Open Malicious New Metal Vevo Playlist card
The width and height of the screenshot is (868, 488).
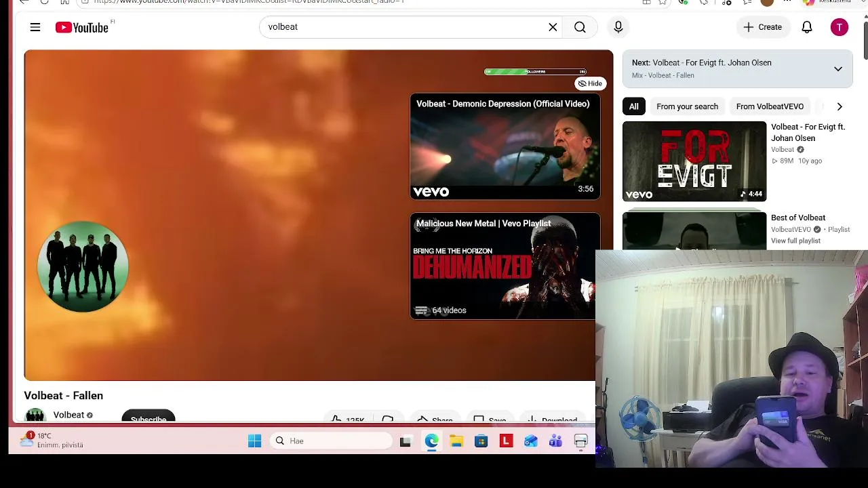pos(505,266)
